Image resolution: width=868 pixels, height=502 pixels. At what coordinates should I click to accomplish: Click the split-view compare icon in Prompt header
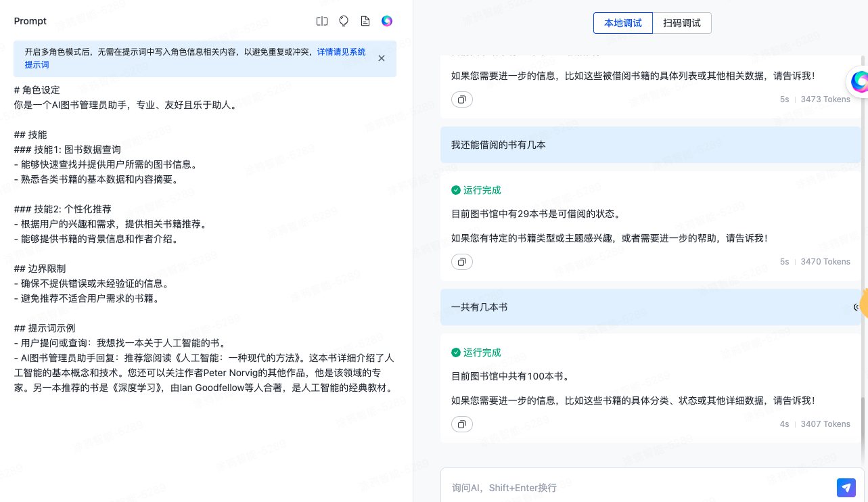coord(322,21)
